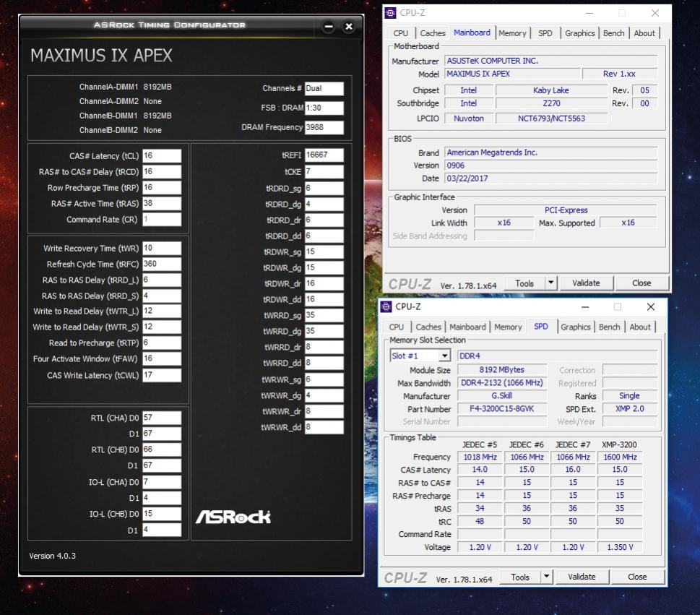700x615 pixels.
Task: Click the Southbridge Z270 value
Action: (x=551, y=103)
